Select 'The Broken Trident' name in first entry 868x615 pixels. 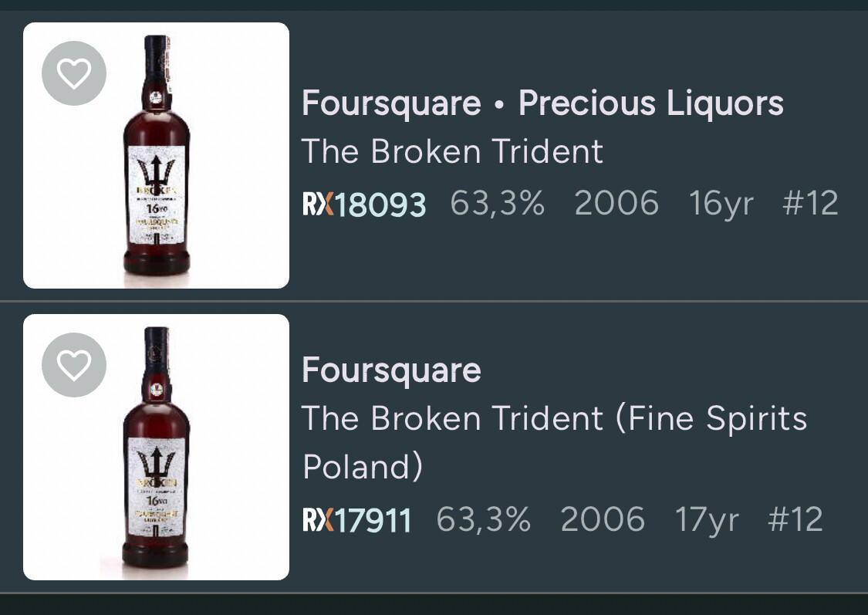452,151
